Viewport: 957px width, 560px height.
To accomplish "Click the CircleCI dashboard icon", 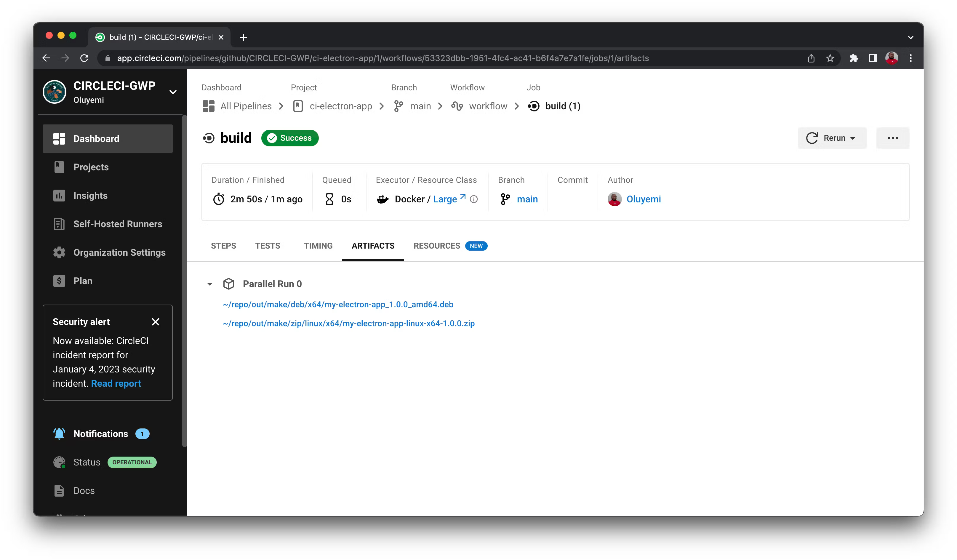I will tap(59, 138).
